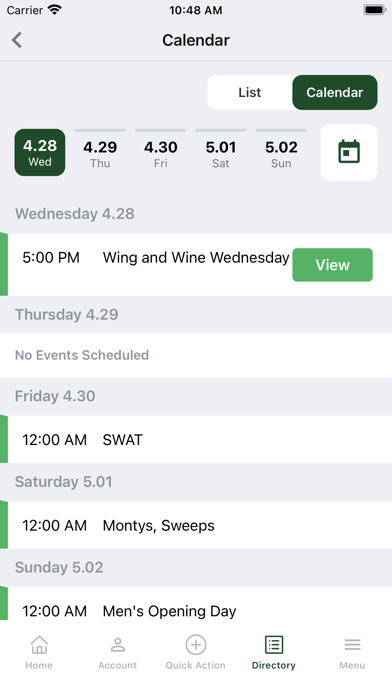This screenshot has width=392, height=696.
Task: Switch to List view
Action: coord(249,92)
